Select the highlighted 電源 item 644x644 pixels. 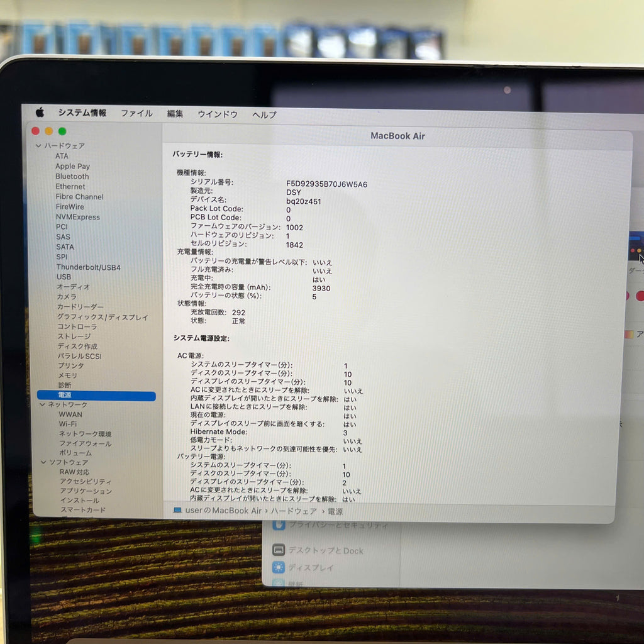point(96,395)
